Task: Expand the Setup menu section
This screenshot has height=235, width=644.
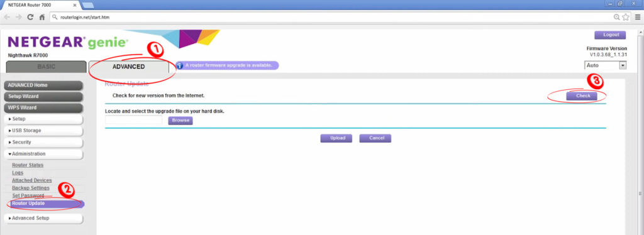Action: pos(43,119)
